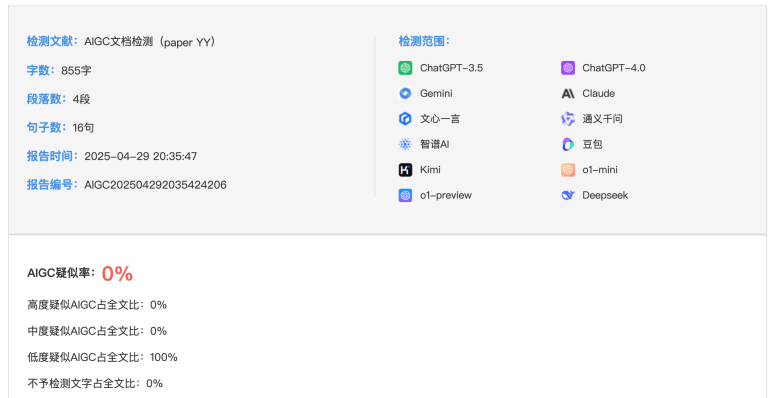Select the blue Gemini icon
Screen dimensions: 776x398
[405, 93]
